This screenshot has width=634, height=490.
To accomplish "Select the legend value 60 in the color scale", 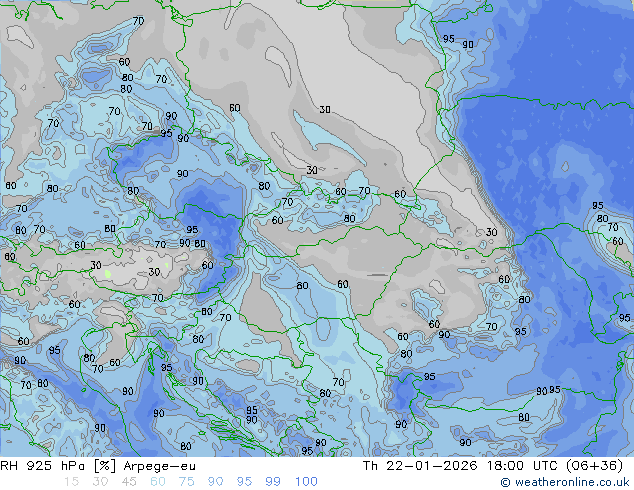I will 158,482.
